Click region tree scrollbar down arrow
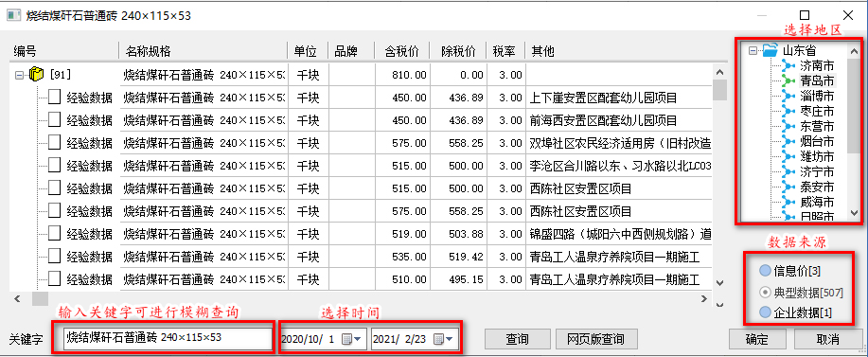The width and height of the screenshot is (868, 357). pos(853,213)
